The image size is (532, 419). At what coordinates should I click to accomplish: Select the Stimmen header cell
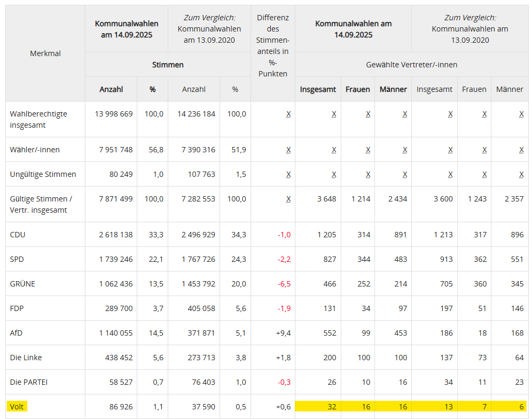point(168,65)
